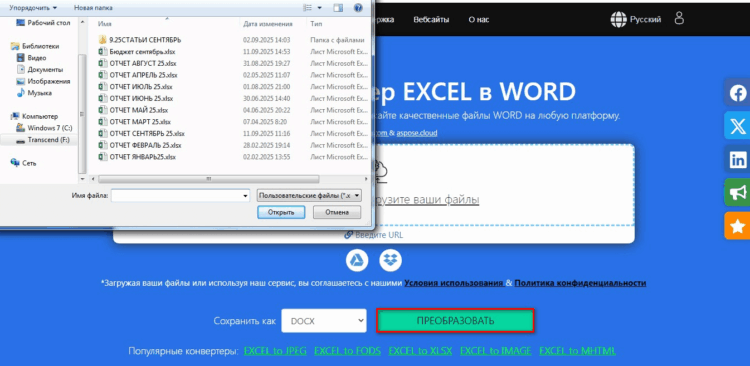Select file ОТЧЕТ ИЮНЬ 25.xlsx
750x366 pixels.
135,99
